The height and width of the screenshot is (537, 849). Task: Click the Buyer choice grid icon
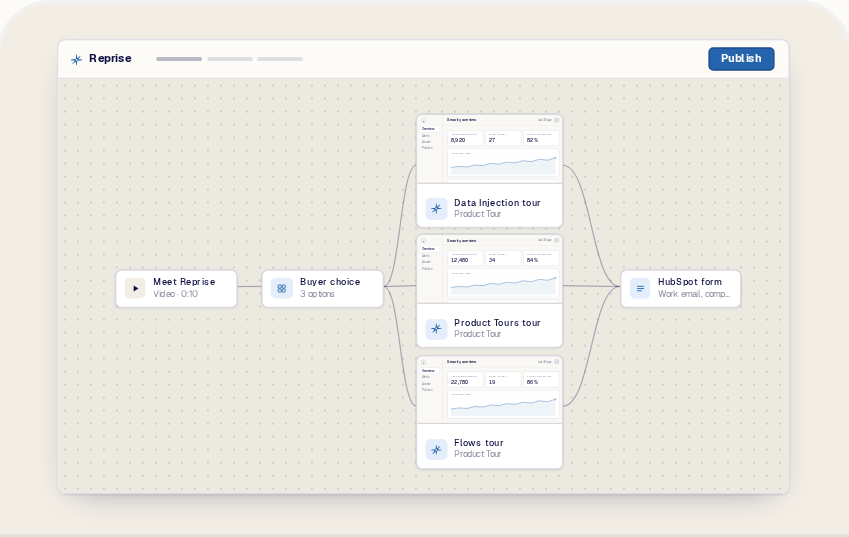[x=282, y=289]
